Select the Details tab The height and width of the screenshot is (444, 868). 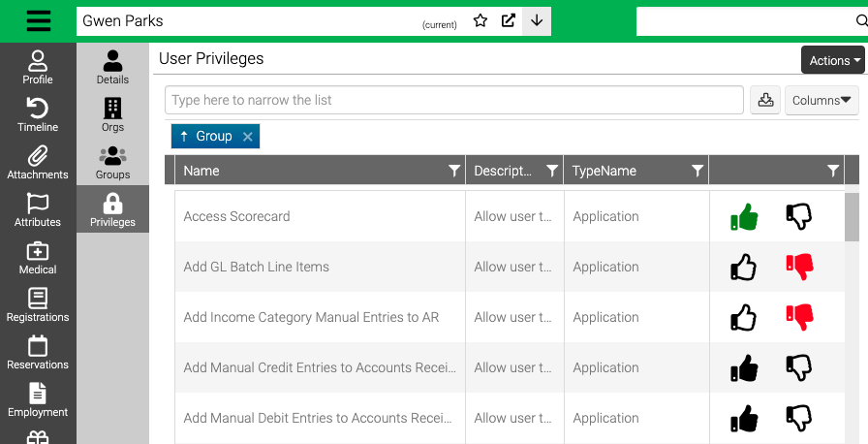[x=112, y=67]
